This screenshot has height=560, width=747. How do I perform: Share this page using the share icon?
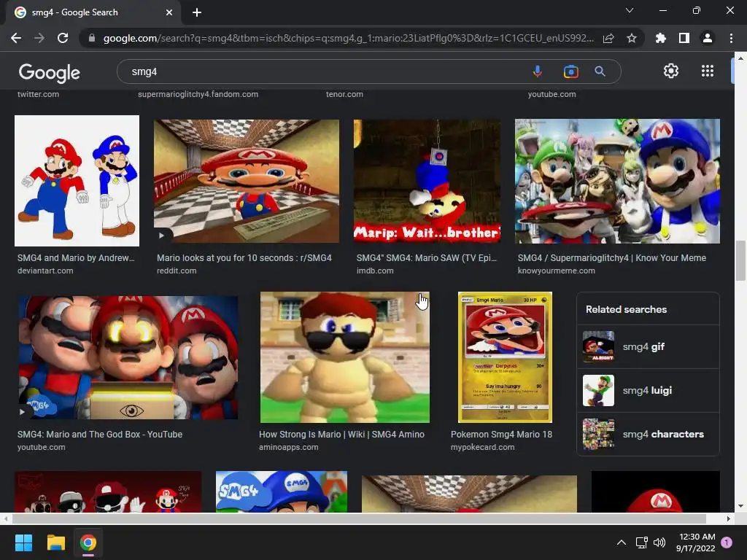[x=608, y=38]
